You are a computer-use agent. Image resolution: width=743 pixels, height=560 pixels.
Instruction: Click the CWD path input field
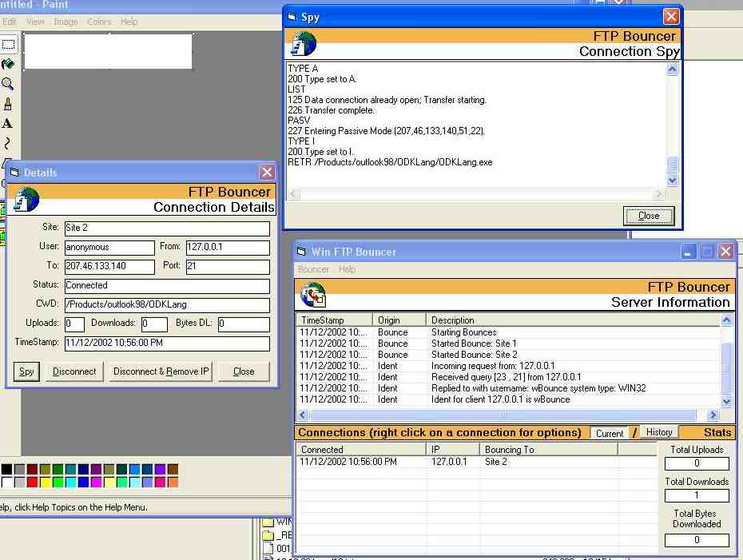(166, 305)
